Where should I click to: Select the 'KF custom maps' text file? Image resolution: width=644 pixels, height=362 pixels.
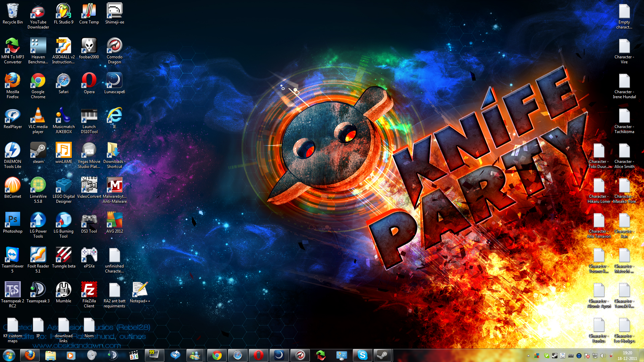13,330
